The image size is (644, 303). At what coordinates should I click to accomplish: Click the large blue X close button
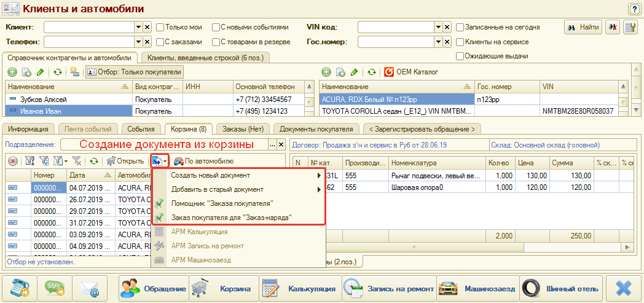(624, 288)
